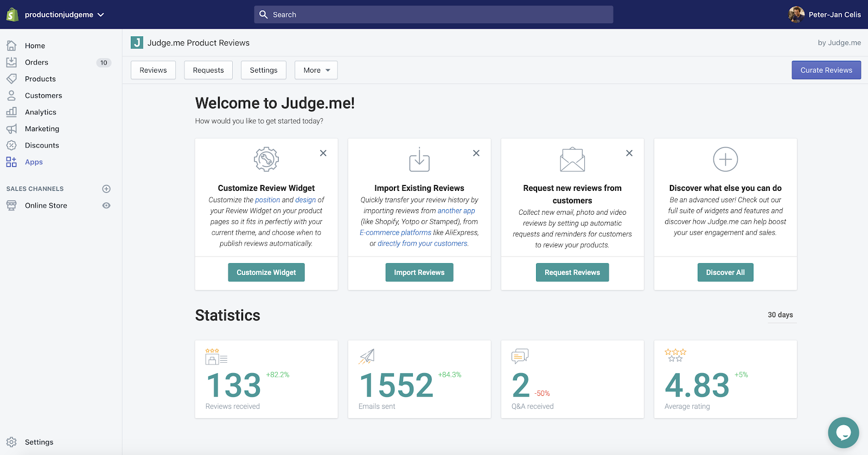Click the Online Store storefront icon
The image size is (868, 455).
point(11,206)
